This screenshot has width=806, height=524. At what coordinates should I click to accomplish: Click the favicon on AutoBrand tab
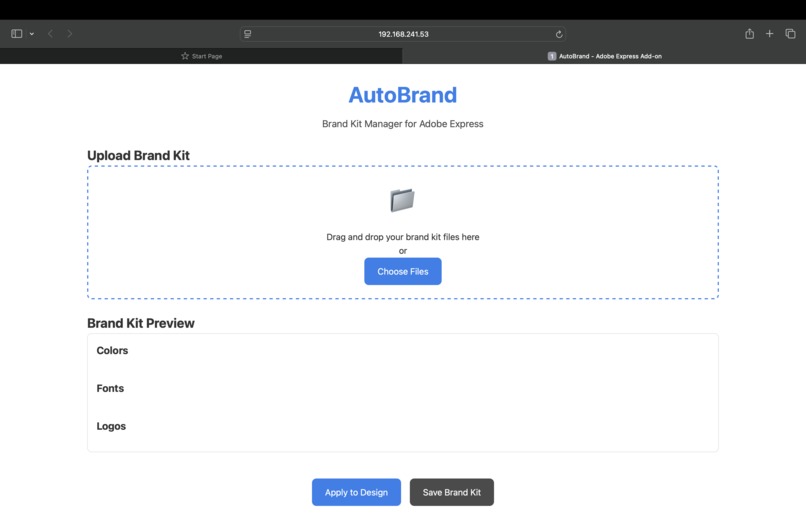pos(552,56)
